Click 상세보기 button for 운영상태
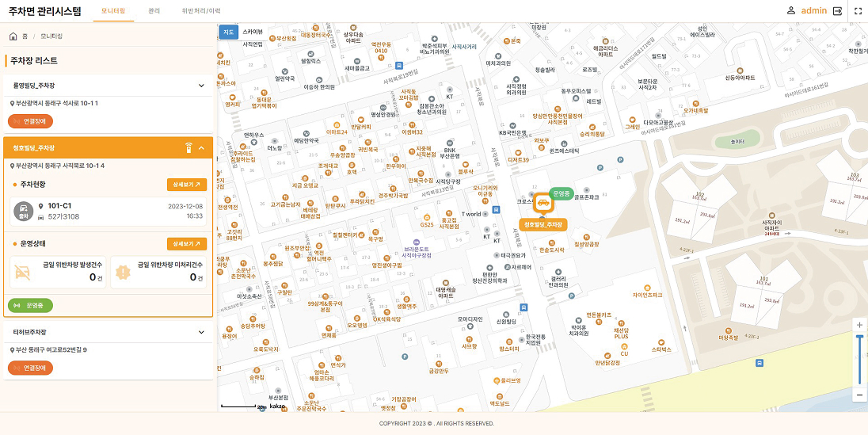Image resolution: width=868 pixels, height=435 pixels. [186, 244]
